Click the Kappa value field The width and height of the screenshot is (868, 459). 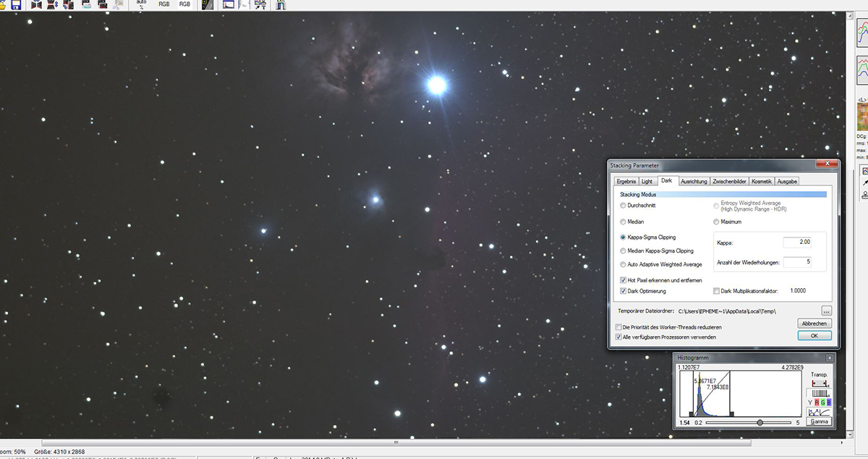(x=797, y=242)
